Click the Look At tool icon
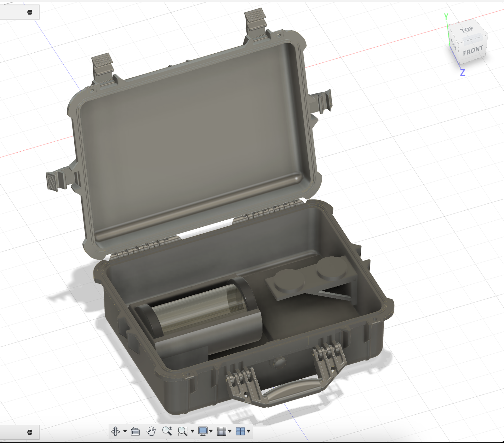Viewport: 504px width, 443px height. (x=135, y=431)
